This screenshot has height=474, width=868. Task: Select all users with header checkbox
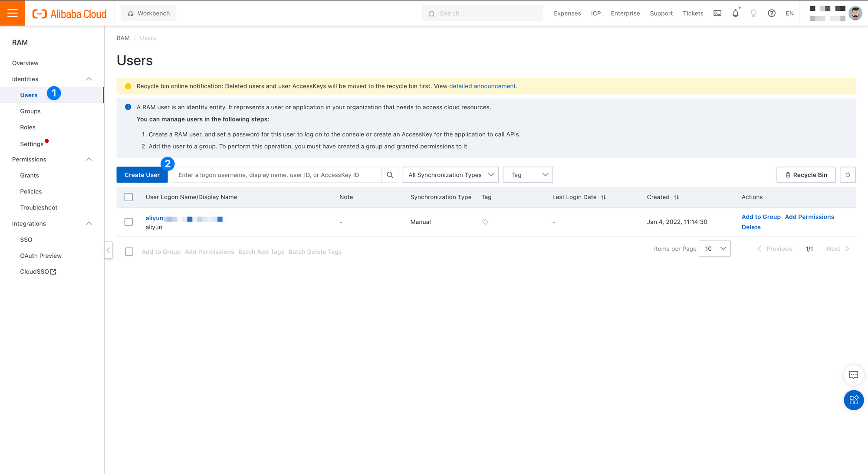click(128, 197)
